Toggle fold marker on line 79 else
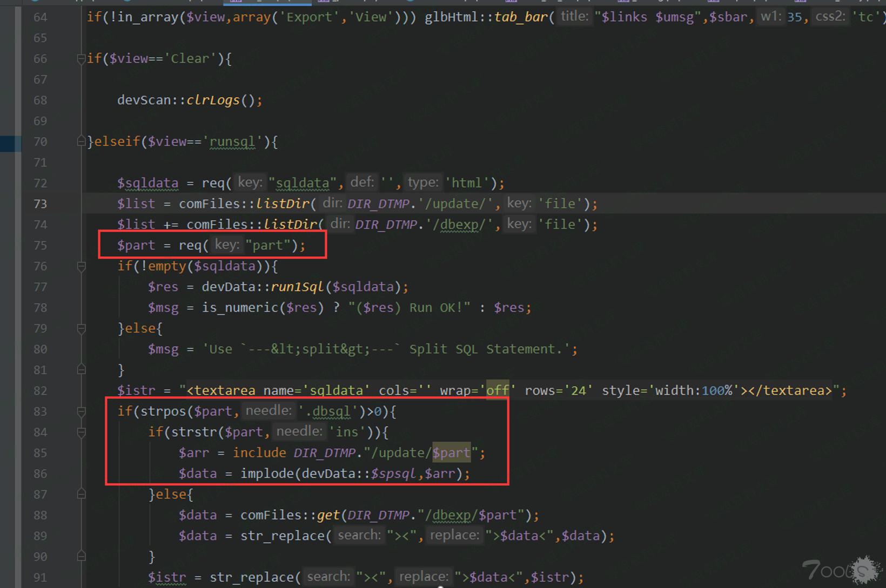Image resolution: width=886 pixels, height=588 pixels. point(81,329)
